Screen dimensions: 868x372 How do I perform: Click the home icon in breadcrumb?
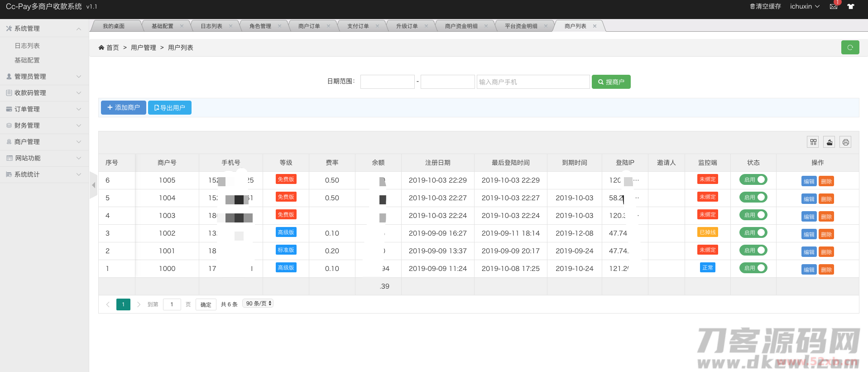coord(101,48)
